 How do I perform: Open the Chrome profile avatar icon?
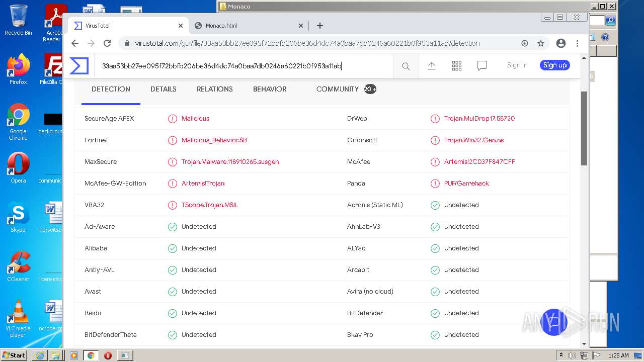pos(561,43)
